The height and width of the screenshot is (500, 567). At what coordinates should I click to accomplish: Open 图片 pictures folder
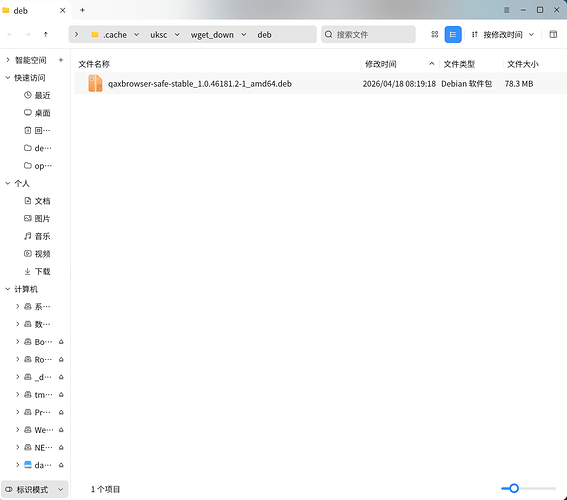point(37,219)
